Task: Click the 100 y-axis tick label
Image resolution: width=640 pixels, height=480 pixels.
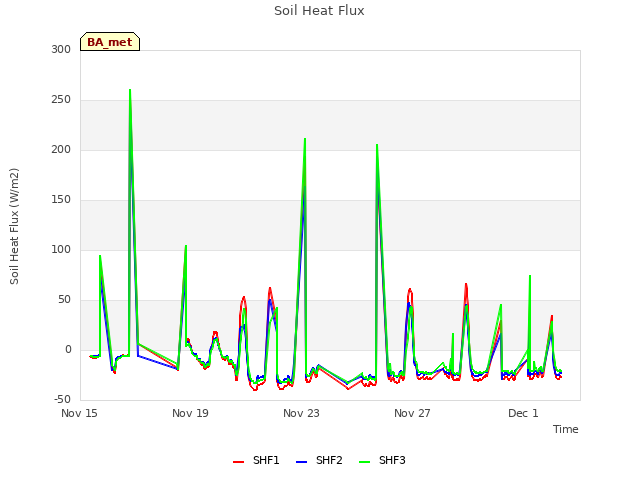Action: click(x=61, y=249)
